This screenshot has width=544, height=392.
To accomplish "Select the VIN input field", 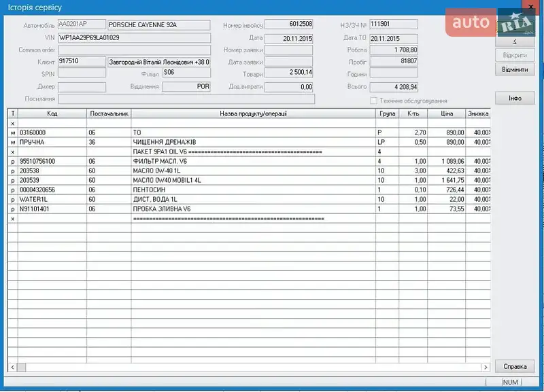I will (134, 37).
